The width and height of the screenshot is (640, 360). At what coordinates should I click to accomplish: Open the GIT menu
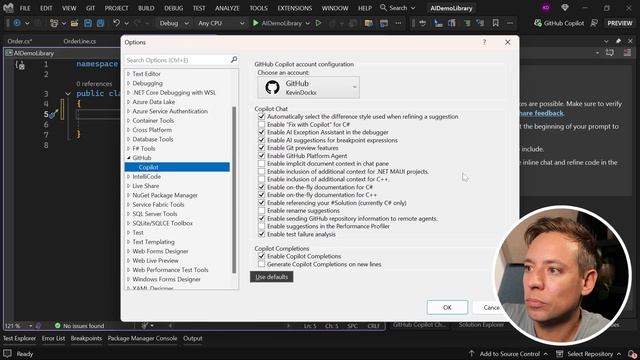pos(90,8)
